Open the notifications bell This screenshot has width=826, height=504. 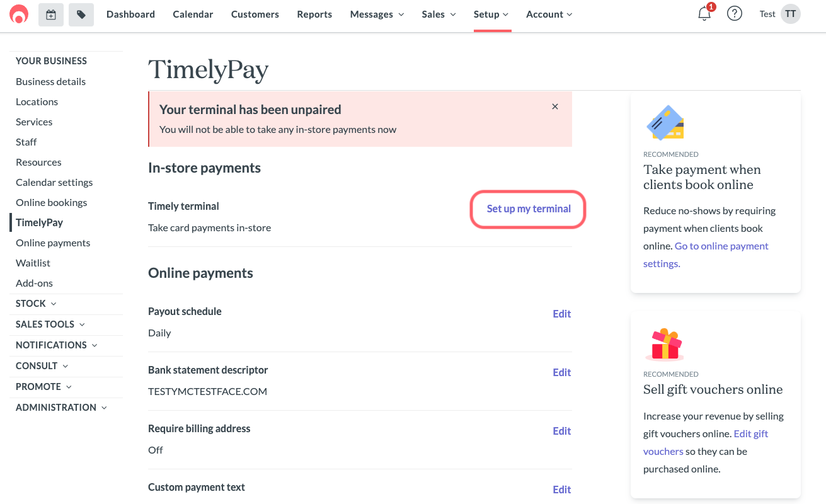click(705, 14)
